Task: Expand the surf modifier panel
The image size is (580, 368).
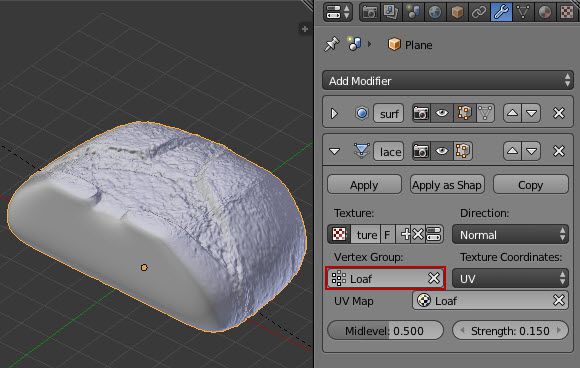Action: [334, 113]
